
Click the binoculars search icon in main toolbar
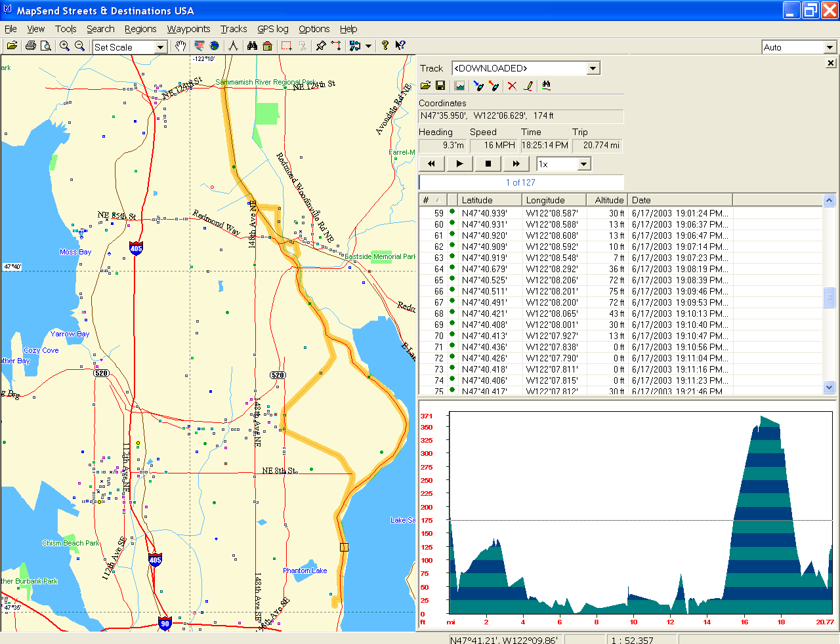click(x=252, y=46)
